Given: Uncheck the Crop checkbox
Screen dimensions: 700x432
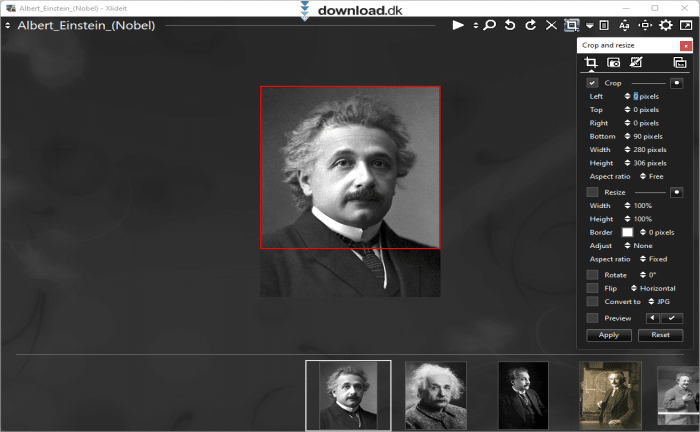Looking at the screenshot, I should (592, 83).
